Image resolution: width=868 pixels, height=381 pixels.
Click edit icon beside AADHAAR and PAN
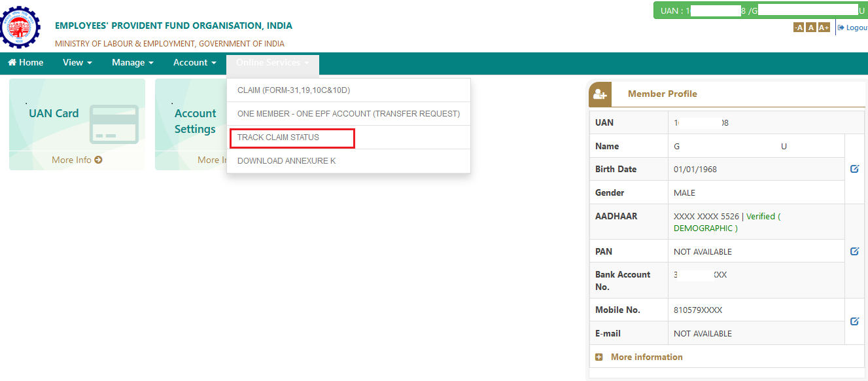coord(854,251)
